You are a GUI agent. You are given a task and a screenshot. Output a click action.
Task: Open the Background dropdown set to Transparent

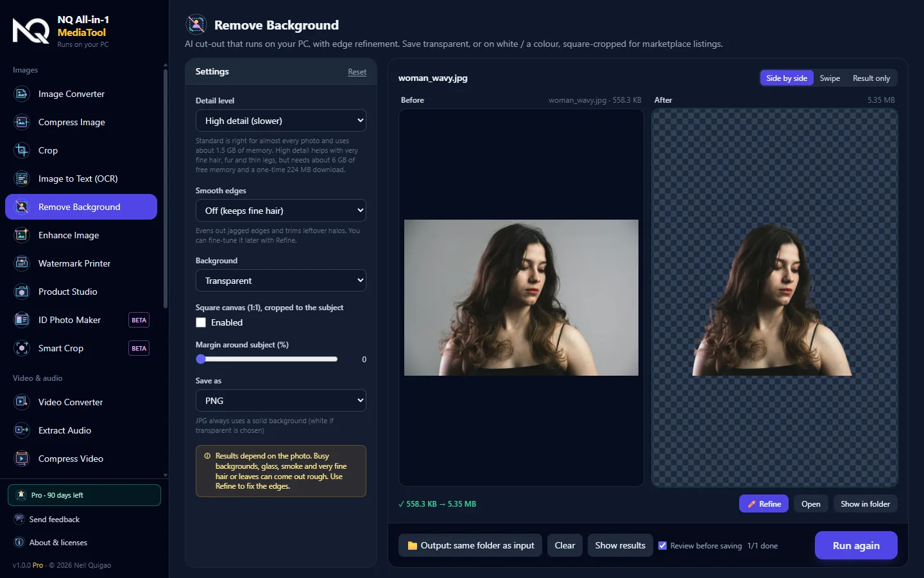(281, 281)
